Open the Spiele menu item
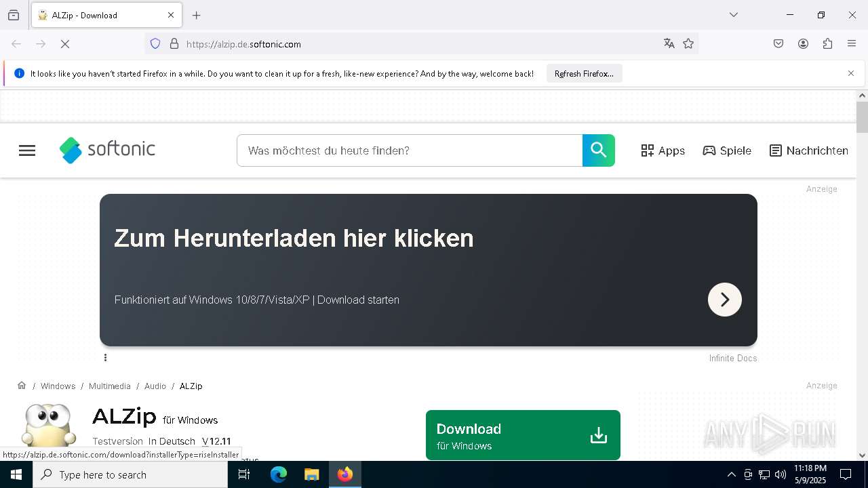The image size is (868, 488). coord(727,150)
